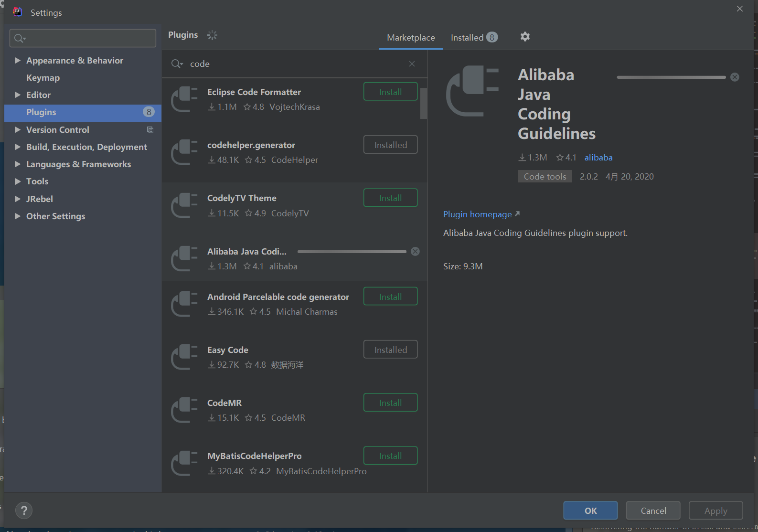The image size is (758, 532).
Task: Expand Appearance & Behavior section
Action: [18, 60]
